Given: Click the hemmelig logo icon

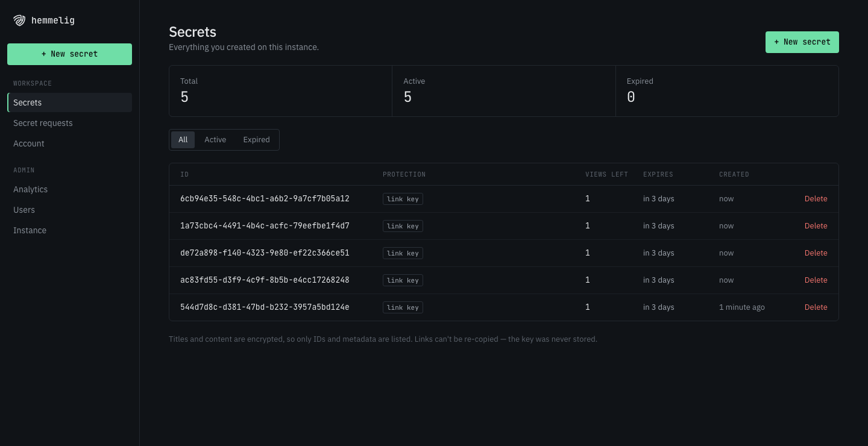Looking at the screenshot, I should 19,20.
